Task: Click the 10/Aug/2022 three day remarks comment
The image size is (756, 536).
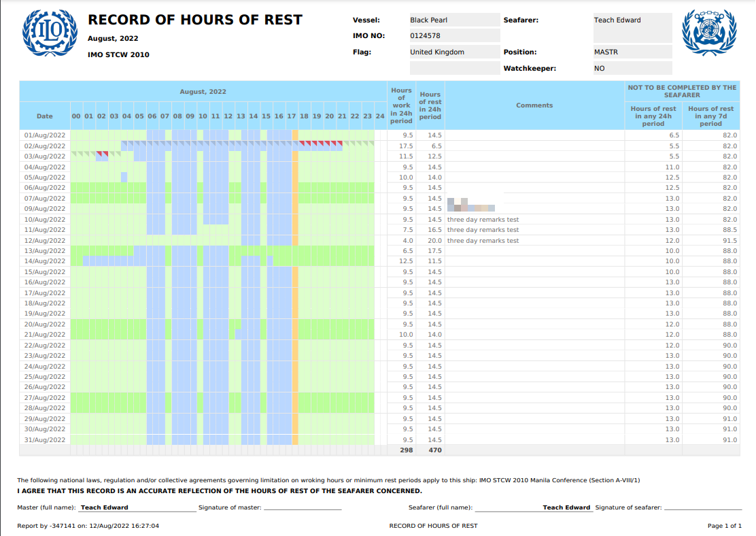Action: tap(483, 220)
